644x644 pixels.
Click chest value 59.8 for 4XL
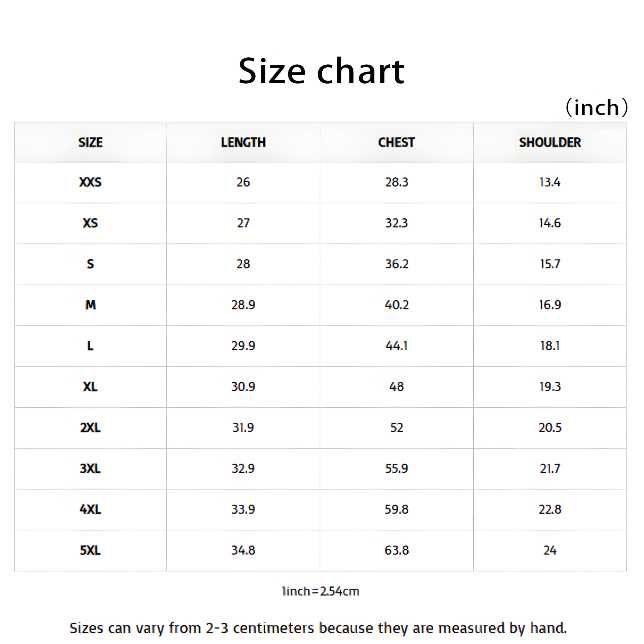coord(396,509)
